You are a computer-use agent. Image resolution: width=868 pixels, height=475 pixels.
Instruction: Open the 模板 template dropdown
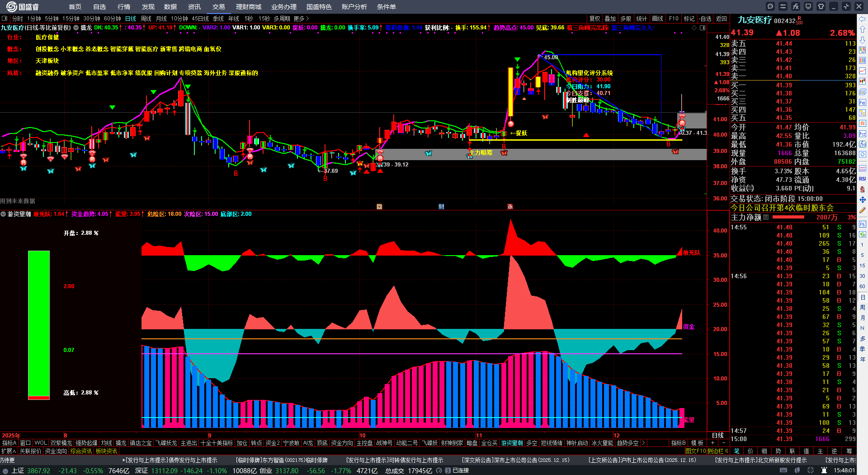click(697, 443)
